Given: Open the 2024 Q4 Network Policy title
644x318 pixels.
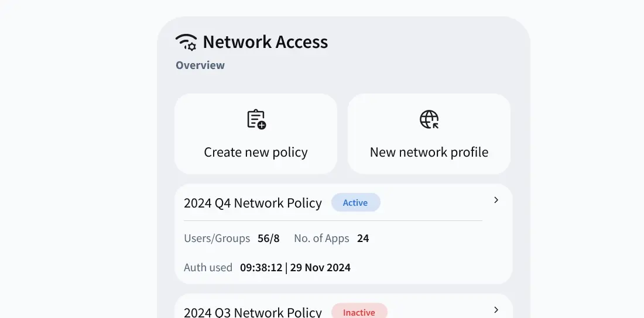Looking at the screenshot, I should coord(252,203).
